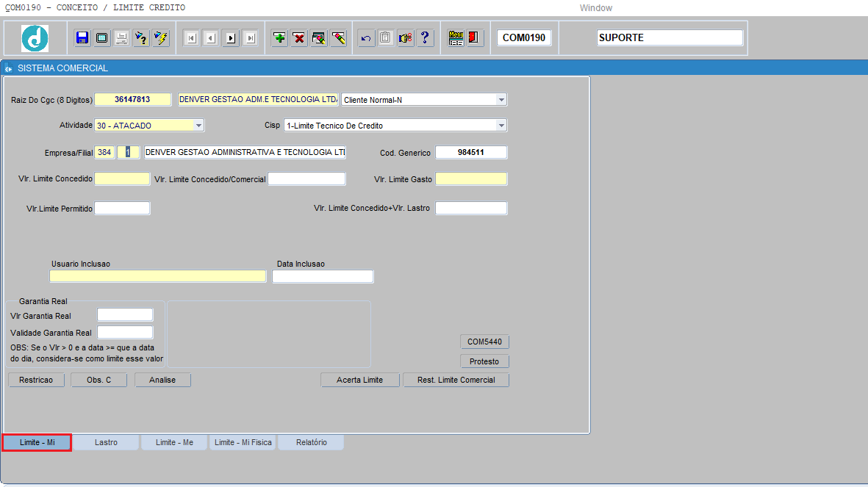Click the Enter Query flashlight question icon
This screenshot has height=487, width=868.
click(141, 37)
